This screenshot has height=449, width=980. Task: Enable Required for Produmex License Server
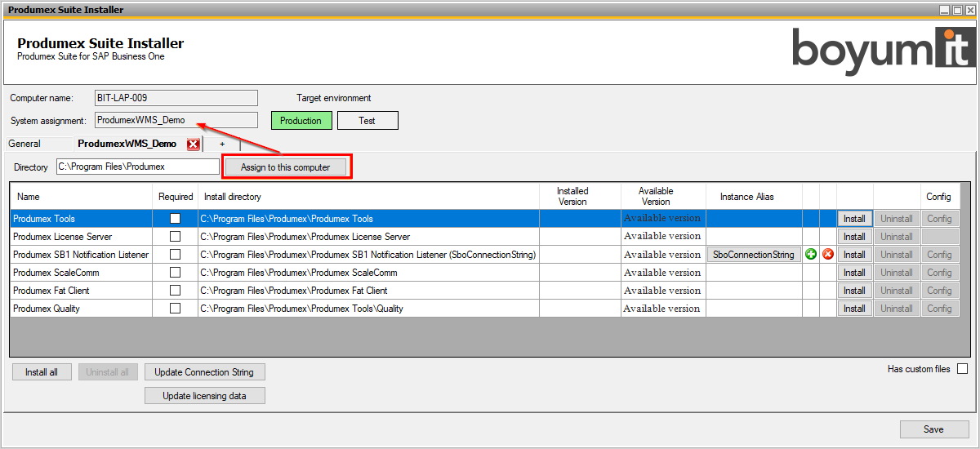(175, 237)
